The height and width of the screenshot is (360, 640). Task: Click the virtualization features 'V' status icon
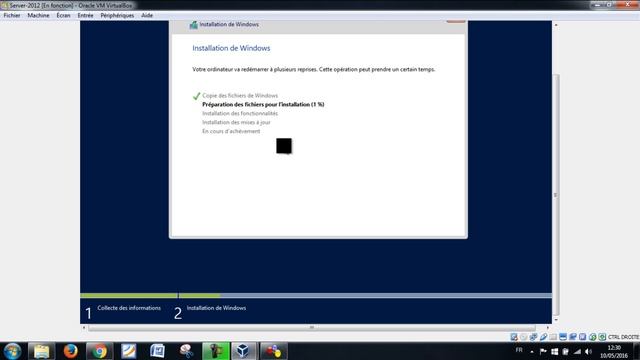click(582, 337)
